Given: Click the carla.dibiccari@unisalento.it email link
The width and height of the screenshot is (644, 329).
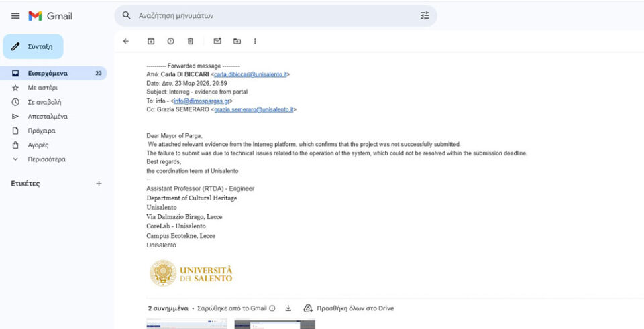Looking at the screenshot, I should (x=251, y=74).
